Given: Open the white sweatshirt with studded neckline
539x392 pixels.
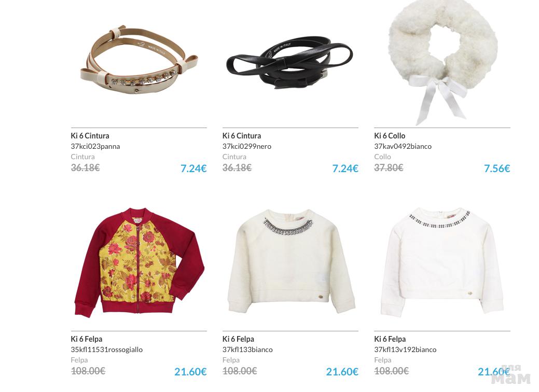Looking at the screenshot, I should point(442,262).
